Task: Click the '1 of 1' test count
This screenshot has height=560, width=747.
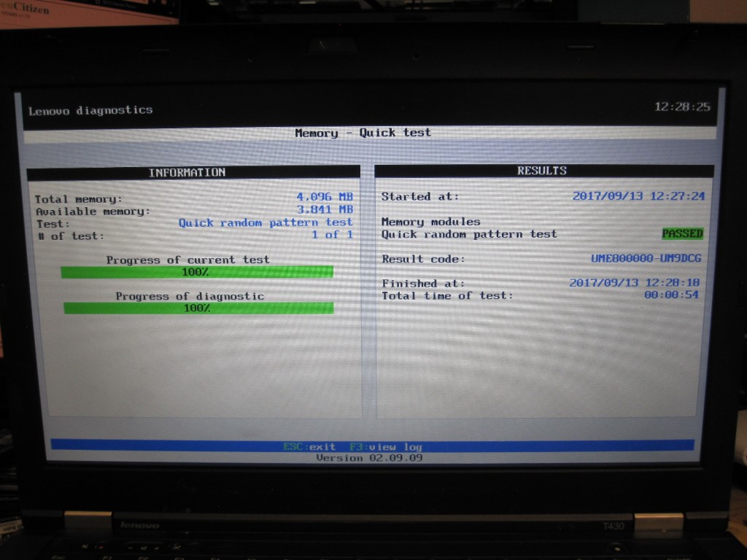Action: [332, 234]
